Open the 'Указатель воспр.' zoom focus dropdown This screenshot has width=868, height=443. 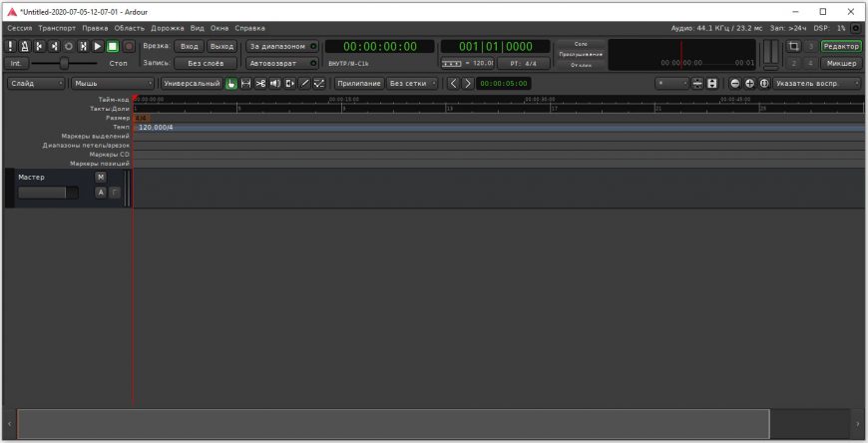[x=817, y=84]
